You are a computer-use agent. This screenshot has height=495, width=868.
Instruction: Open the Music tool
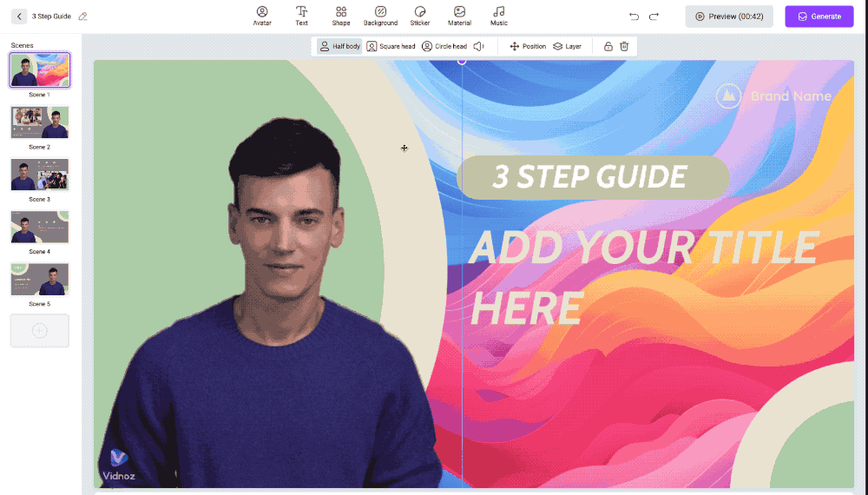click(499, 16)
